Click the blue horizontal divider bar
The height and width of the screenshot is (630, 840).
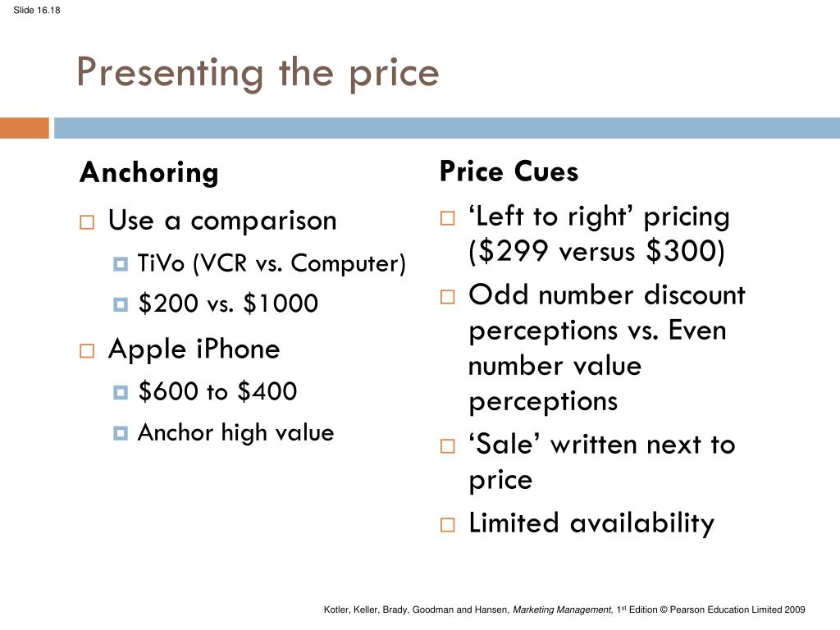pyautogui.click(x=447, y=128)
